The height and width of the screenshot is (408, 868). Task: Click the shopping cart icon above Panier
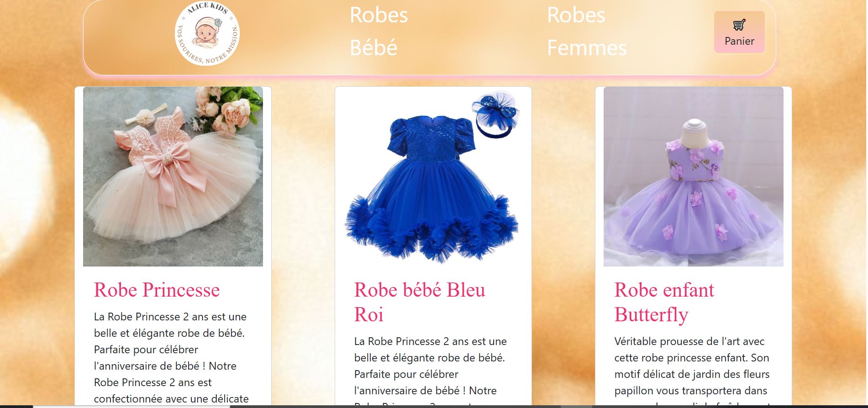click(739, 25)
